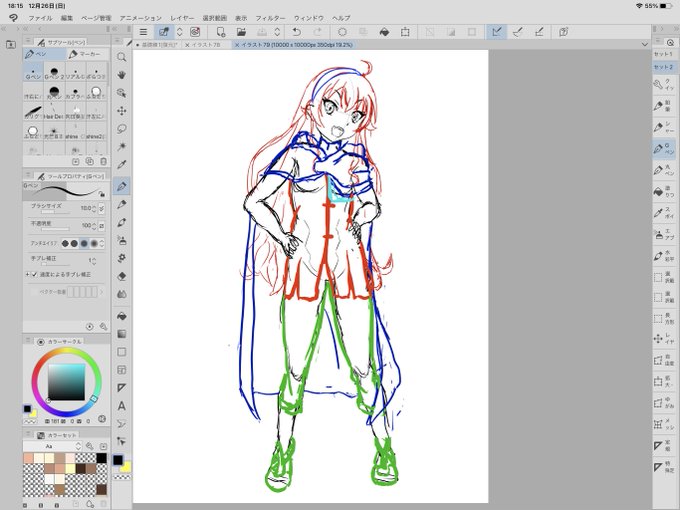Select セット2 in quick access panel
This screenshot has width=680, height=510.
tap(663, 67)
